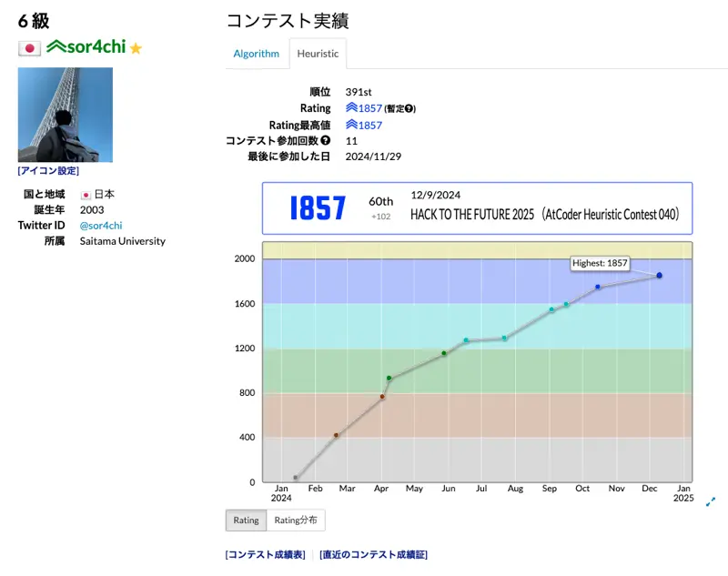Click the Japan flag icon beside the username
The image size is (728, 576).
(x=29, y=48)
